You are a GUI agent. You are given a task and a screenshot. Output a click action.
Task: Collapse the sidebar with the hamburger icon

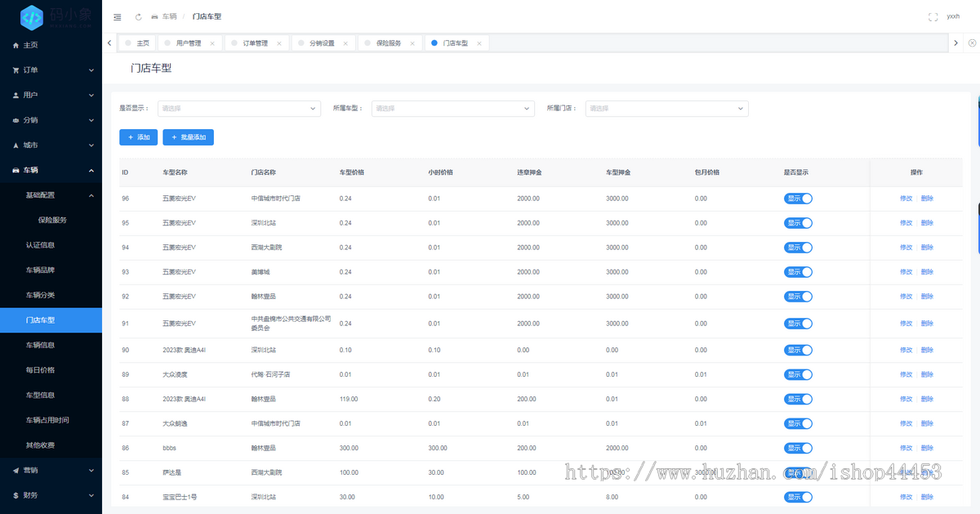point(118,16)
